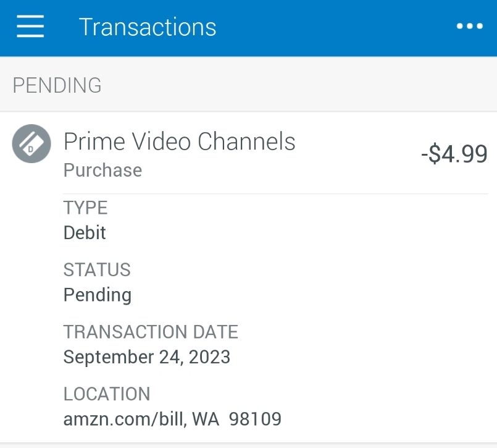Image resolution: width=497 pixels, height=448 pixels.
Task: Toggle the Pending status entry
Action: tap(97, 295)
